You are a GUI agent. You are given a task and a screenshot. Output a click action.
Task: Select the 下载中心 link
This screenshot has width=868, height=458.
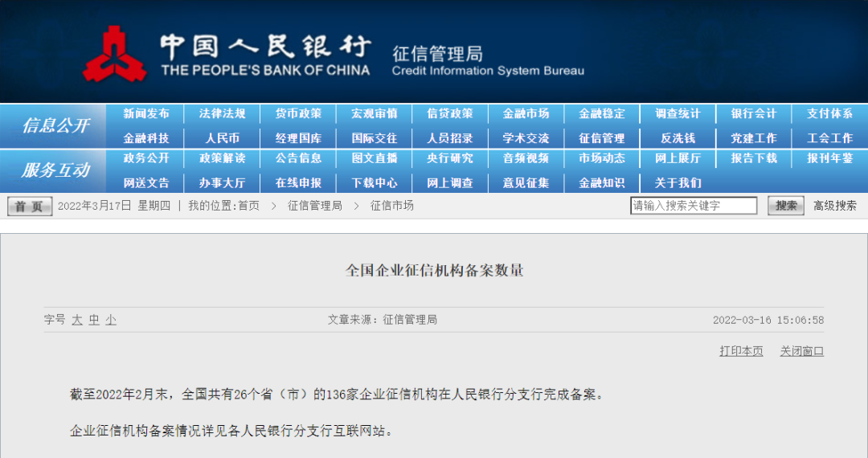(375, 183)
